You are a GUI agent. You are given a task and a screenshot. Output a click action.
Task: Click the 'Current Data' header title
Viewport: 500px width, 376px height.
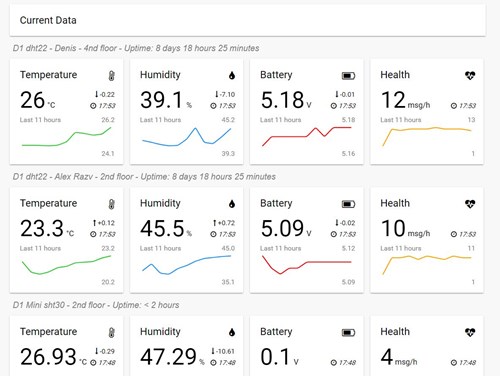48,20
